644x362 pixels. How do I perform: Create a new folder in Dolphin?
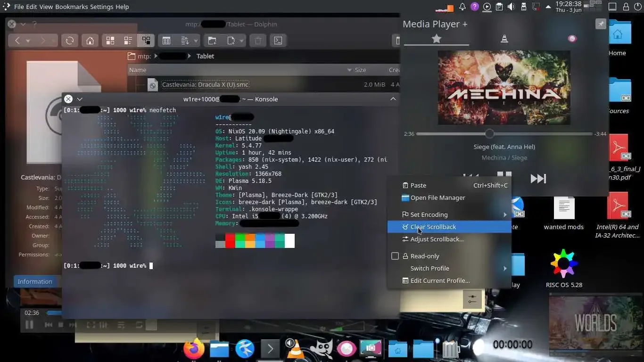[212, 41]
